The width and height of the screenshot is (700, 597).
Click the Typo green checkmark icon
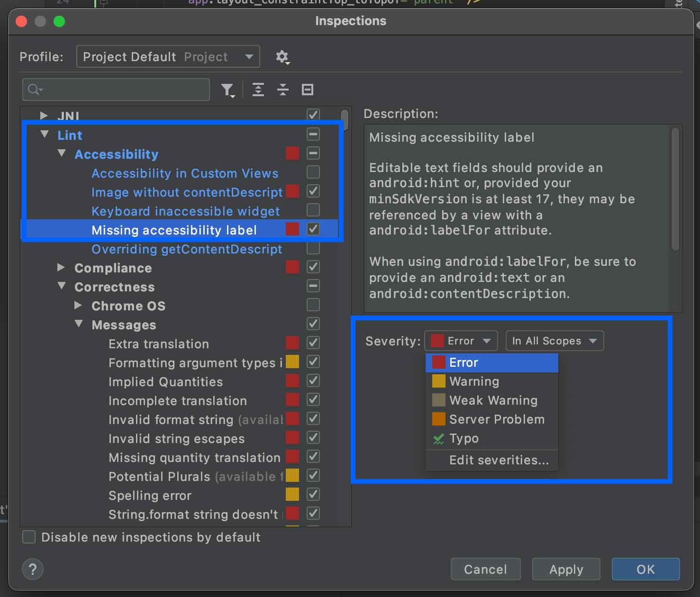coord(438,439)
